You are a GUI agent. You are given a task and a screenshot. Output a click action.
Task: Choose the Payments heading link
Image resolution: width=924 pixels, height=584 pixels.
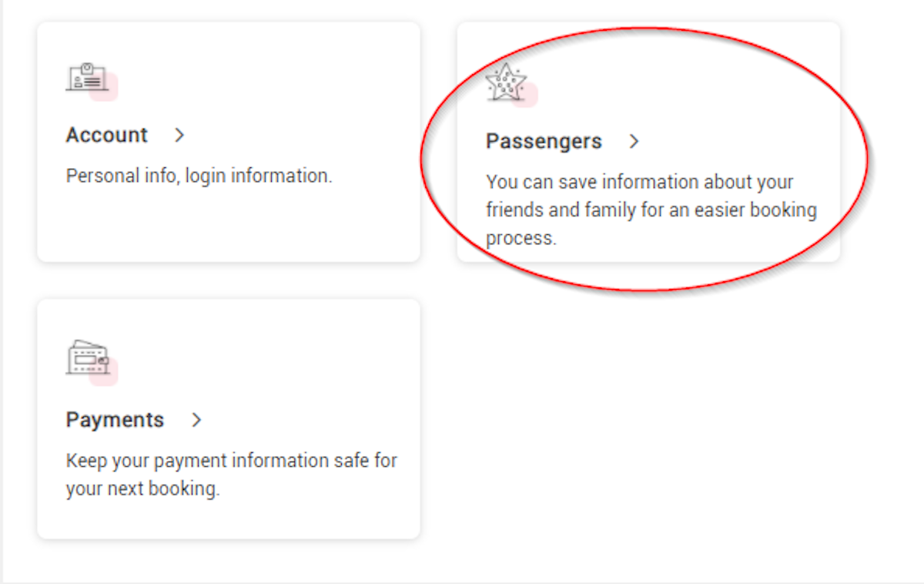pyautogui.click(x=115, y=420)
